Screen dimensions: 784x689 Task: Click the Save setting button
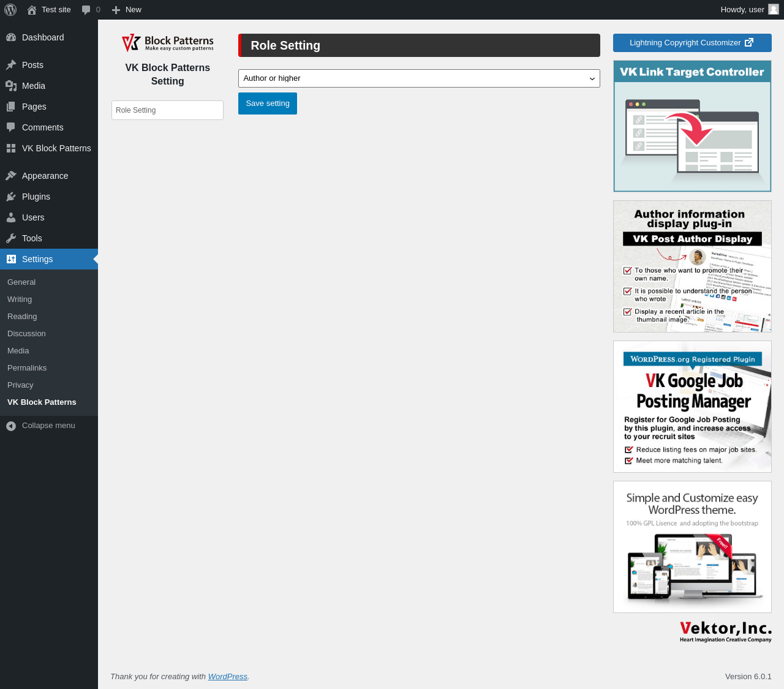pos(268,104)
